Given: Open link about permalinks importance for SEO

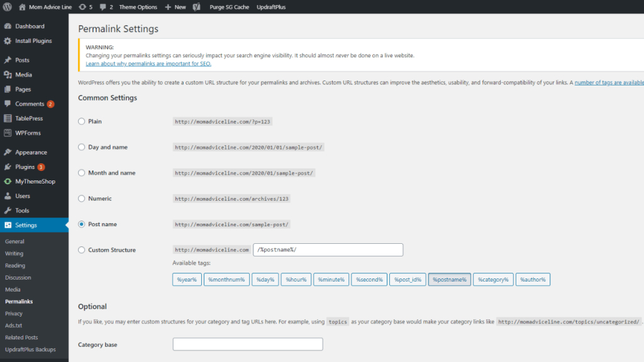Looking at the screenshot, I should pyautogui.click(x=148, y=63).
